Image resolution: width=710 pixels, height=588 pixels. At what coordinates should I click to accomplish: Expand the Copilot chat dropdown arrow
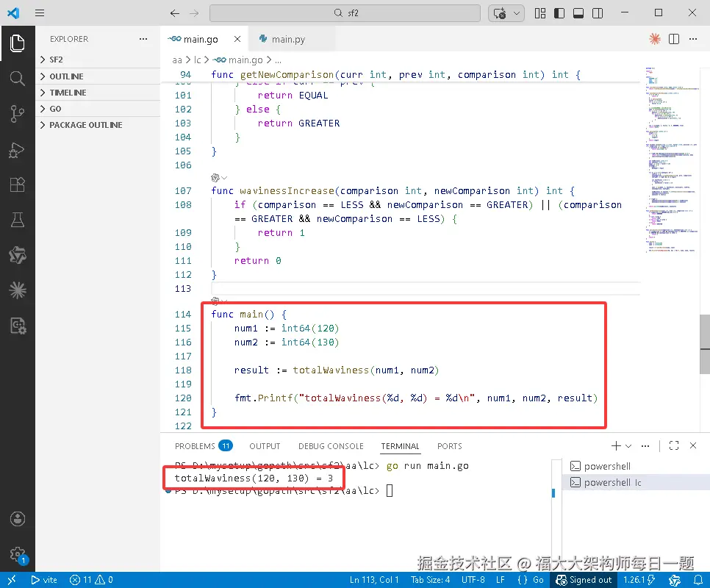[x=517, y=13]
